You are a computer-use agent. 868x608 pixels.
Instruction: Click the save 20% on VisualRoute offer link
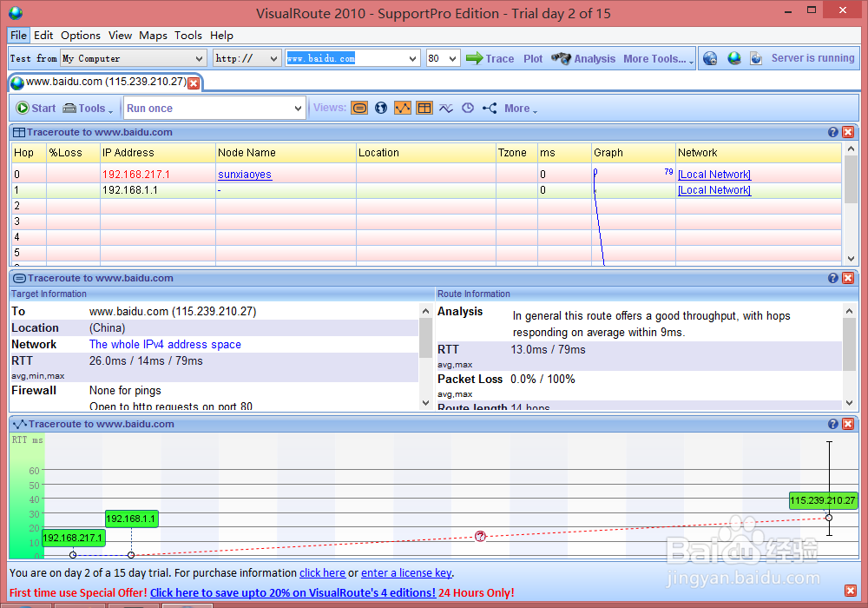pyautogui.click(x=293, y=593)
